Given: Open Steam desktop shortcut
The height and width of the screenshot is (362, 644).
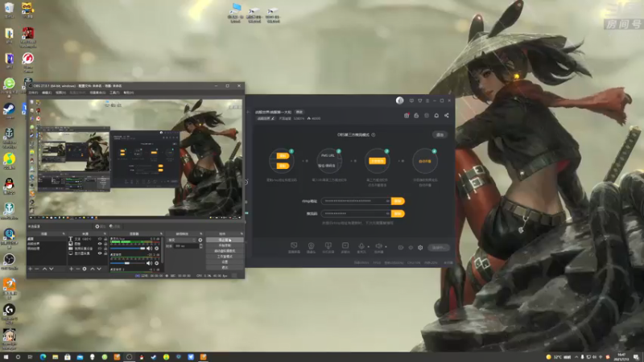Looking at the screenshot, I should pyautogui.click(x=9, y=109).
